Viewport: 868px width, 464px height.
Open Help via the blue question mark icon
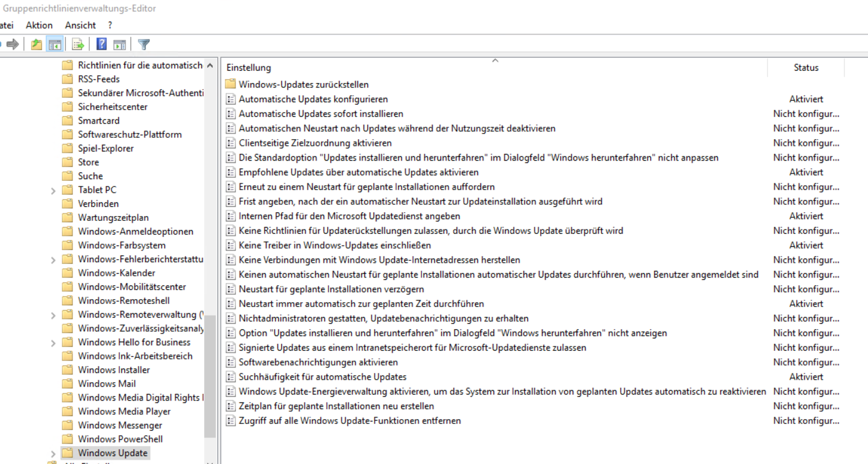[x=102, y=44]
